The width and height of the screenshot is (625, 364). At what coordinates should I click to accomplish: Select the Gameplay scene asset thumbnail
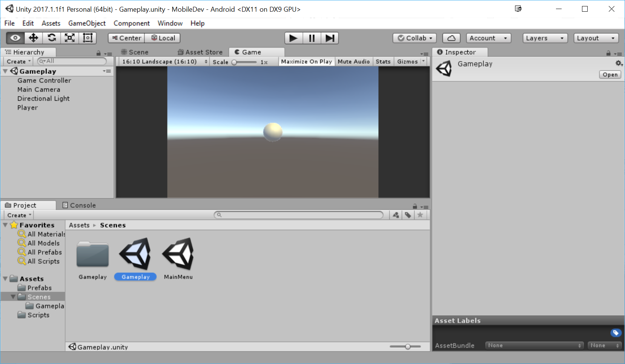(136, 254)
